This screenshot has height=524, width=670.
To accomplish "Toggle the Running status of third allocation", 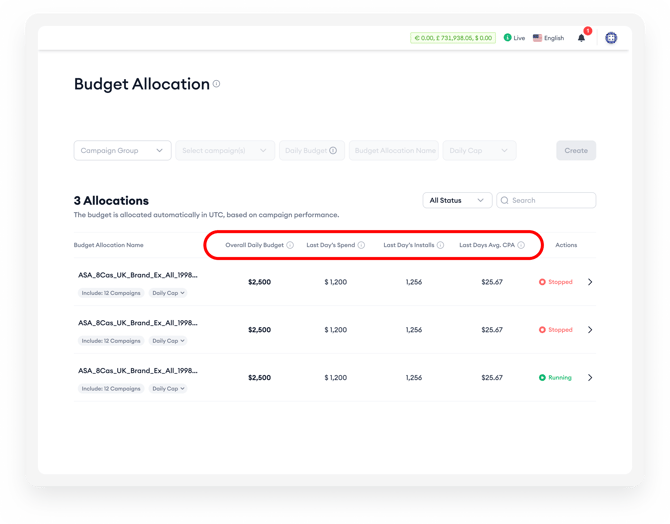I will click(x=556, y=378).
